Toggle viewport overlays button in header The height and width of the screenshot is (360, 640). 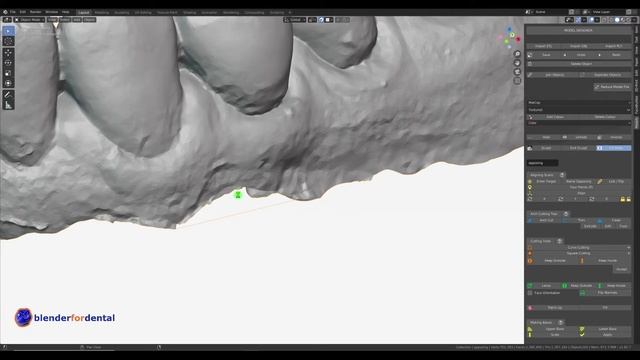coord(591,20)
